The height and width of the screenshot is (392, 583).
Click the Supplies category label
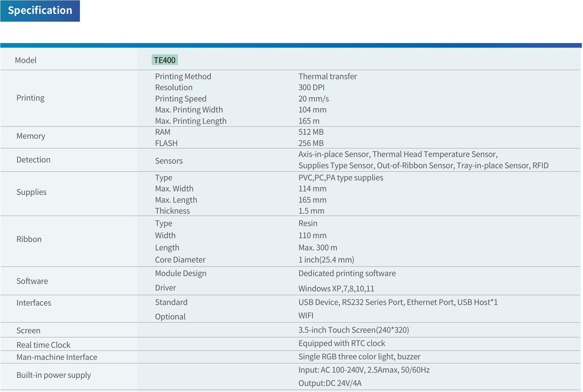coord(31,192)
